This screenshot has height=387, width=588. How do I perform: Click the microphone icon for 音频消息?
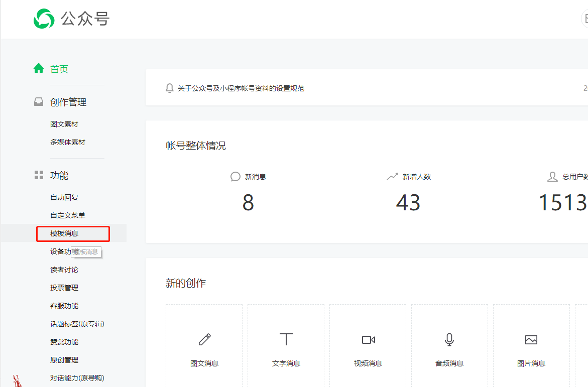(449, 340)
